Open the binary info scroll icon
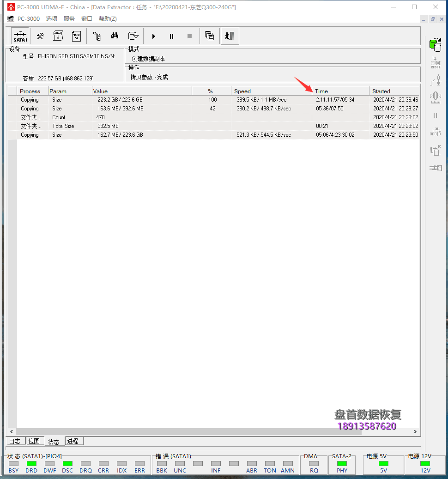The width and height of the screenshot is (448, 479). tap(58, 36)
